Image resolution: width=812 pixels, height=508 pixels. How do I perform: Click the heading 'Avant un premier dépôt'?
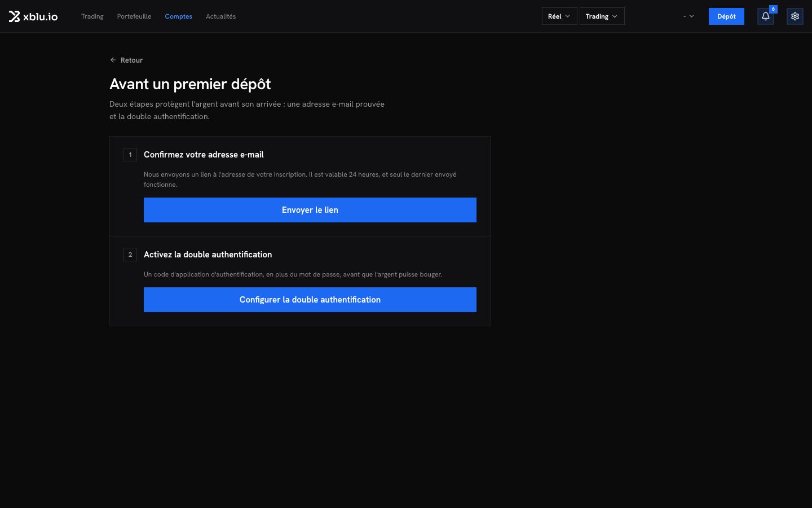coord(190,84)
